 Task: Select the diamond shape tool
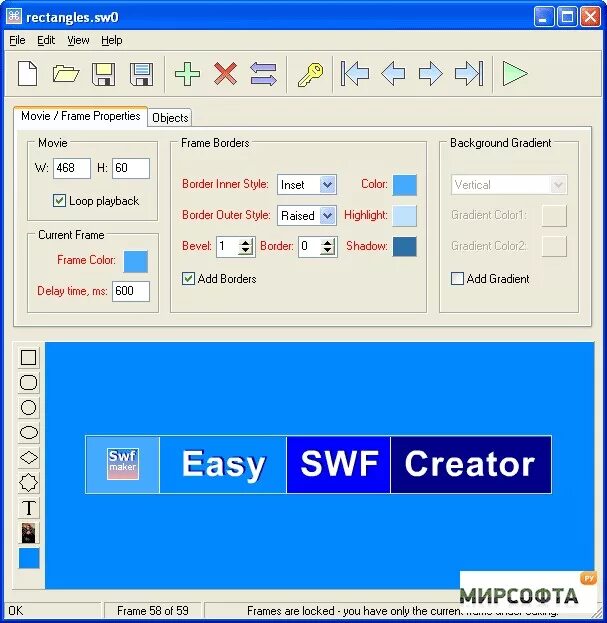(x=29, y=457)
